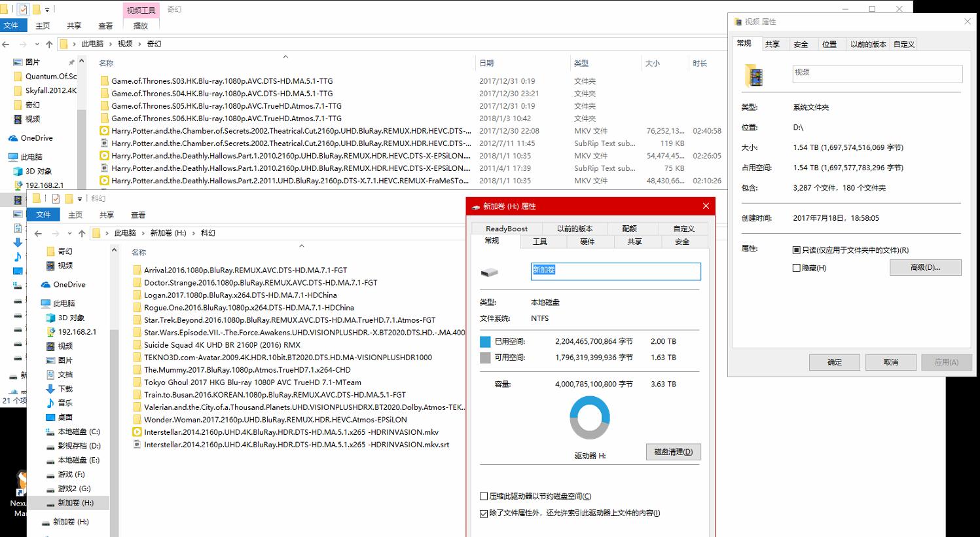Sort by 日期 column in 奇幻 window
Image resolution: width=980 pixels, height=537 pixels.
coord(486,64)
